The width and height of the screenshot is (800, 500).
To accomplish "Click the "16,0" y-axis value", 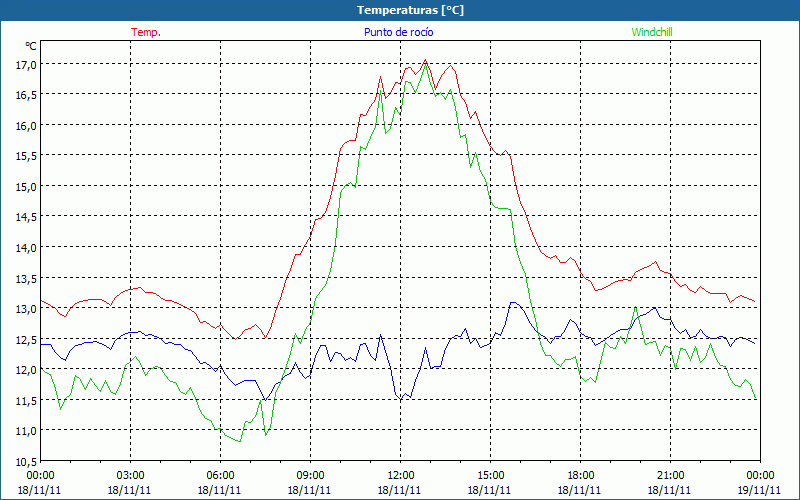I will (26, 126).
